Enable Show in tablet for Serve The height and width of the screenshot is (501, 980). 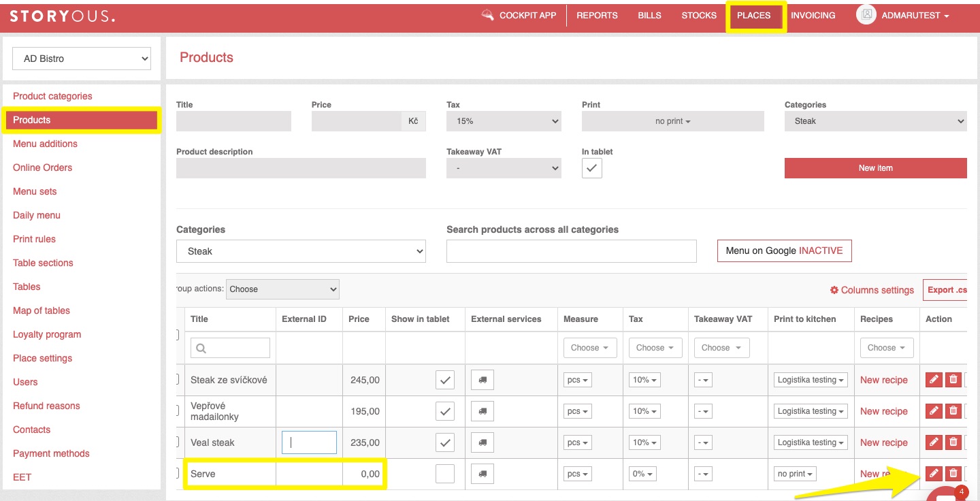[445, 474]
